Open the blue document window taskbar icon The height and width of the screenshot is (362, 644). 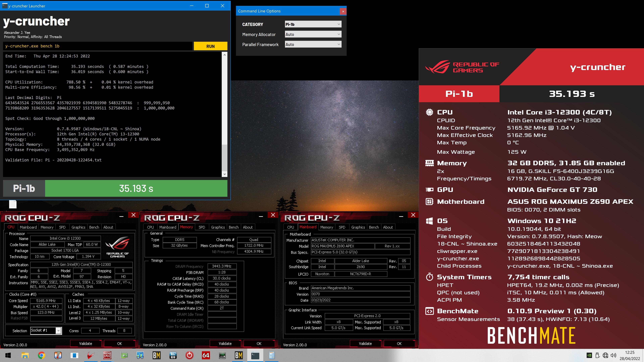pos(74,355)
